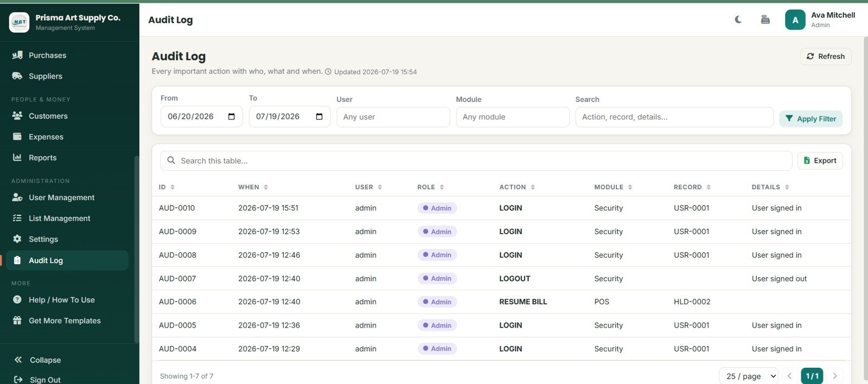Click the Purchases sidebar icon
Image resolution: width=868 pixels, height=384 pixels.
tap(17, 55)
